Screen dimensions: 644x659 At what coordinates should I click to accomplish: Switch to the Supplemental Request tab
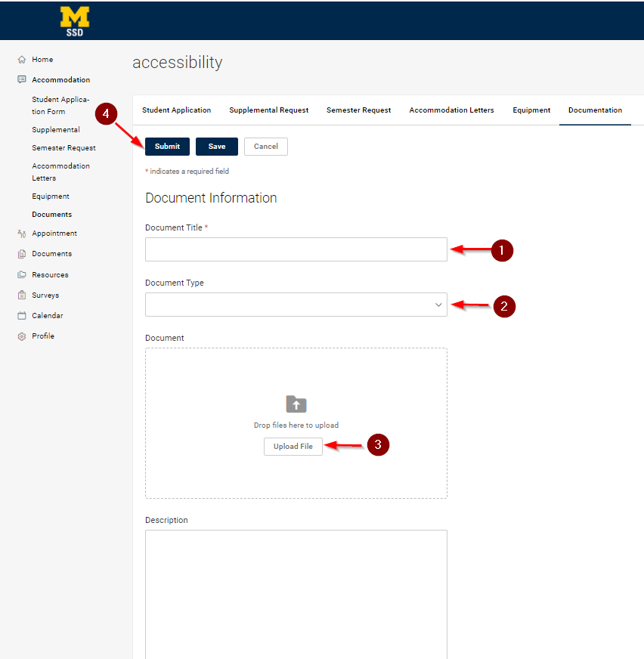(x=268, y=110)
